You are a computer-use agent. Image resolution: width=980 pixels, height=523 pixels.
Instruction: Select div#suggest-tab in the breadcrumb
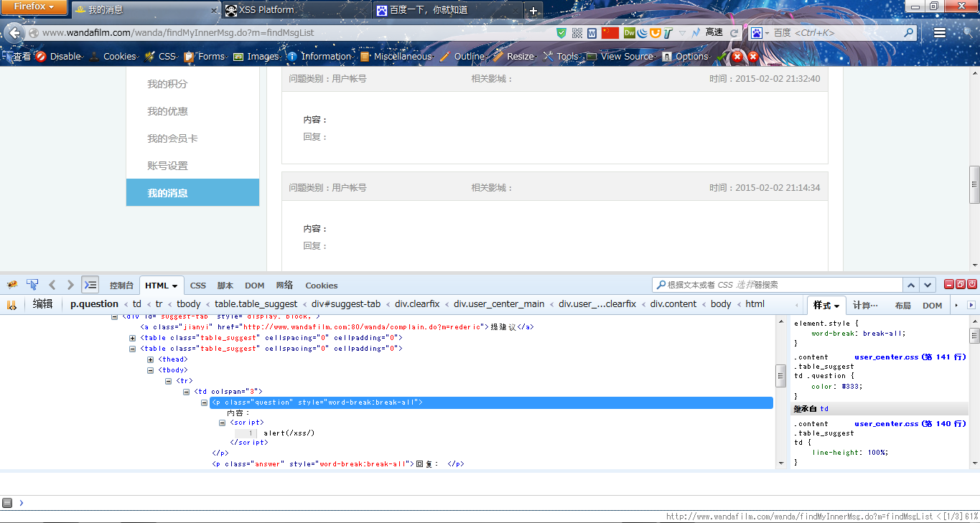click(346, 304)
